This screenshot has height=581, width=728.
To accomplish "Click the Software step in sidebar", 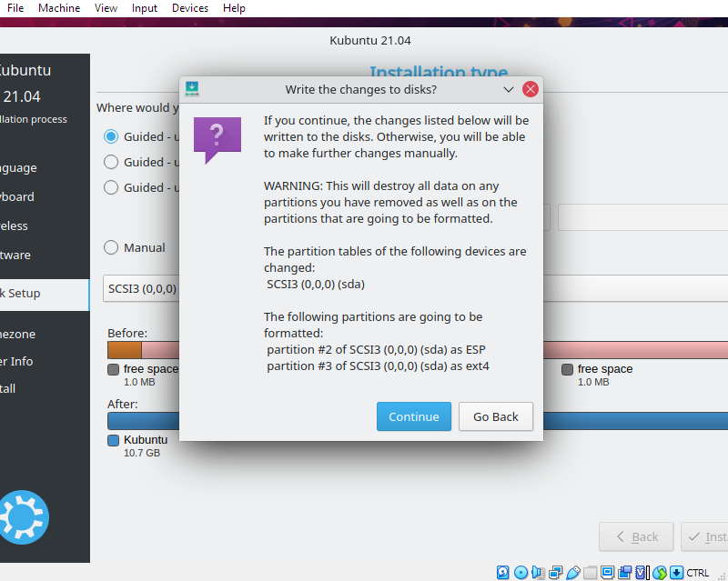I will [15, 255].
